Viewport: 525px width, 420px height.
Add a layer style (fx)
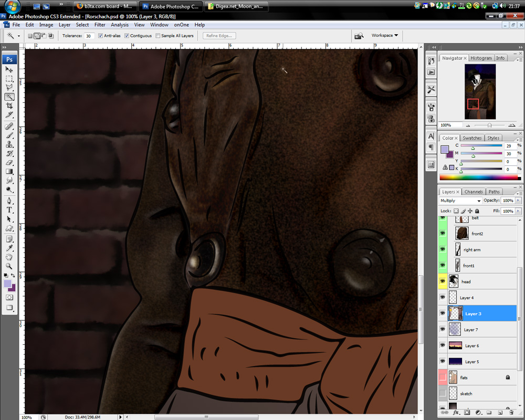pos(456,413)
